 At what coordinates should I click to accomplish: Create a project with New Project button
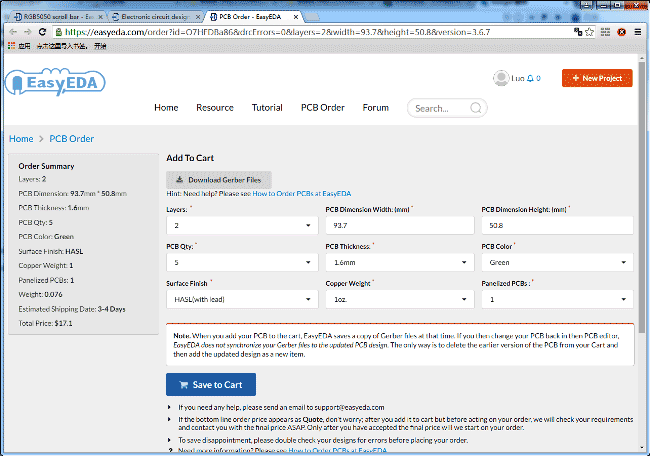point(596,78)
